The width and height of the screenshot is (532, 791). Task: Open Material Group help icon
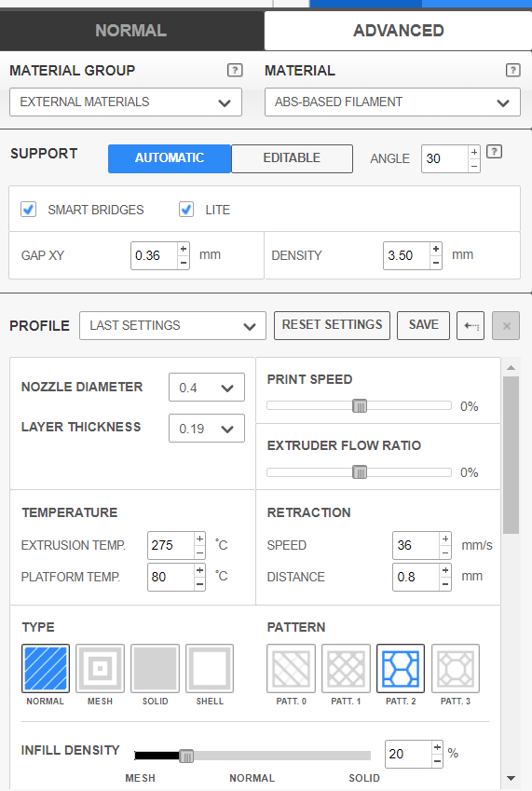click(x=235, y=70)
